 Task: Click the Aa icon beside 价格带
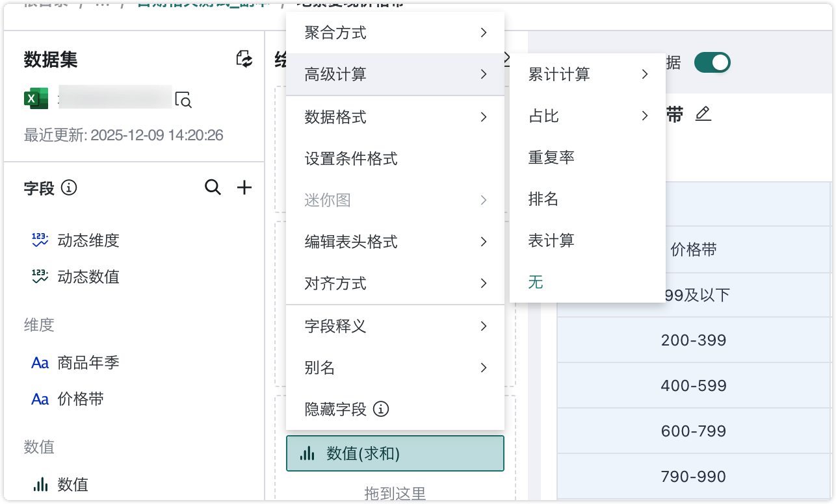(x=40, y=399)
